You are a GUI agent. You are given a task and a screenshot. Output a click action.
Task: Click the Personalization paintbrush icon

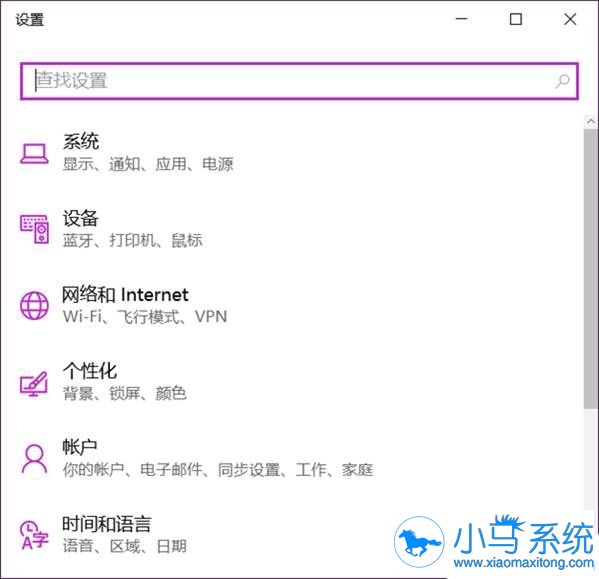pos(34,383)
